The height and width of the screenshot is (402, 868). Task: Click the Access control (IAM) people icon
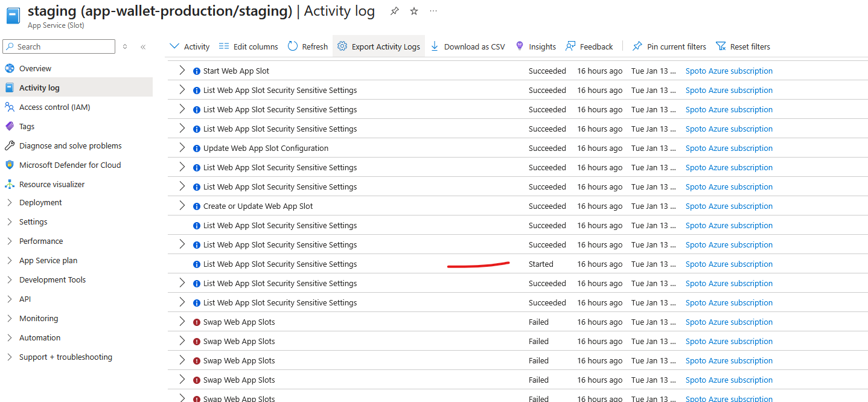9,107
